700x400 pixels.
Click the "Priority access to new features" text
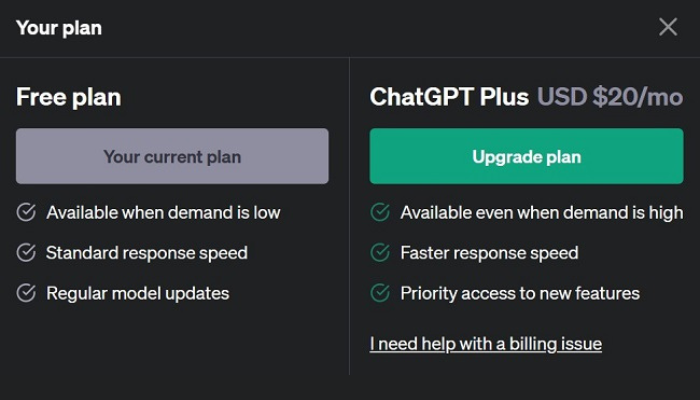tap(519, 293)
